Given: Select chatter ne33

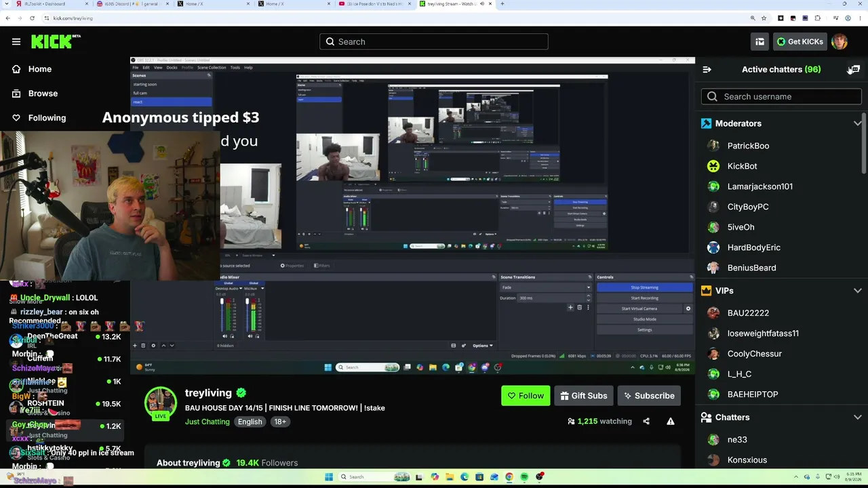Looking at the screenshot, I should click(x=737, y=440).
